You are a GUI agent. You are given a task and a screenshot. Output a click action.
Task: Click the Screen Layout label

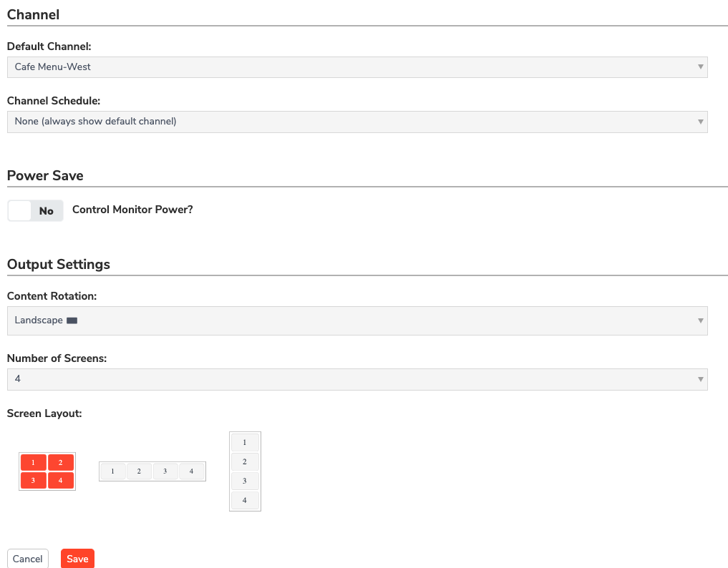point(44,413)
